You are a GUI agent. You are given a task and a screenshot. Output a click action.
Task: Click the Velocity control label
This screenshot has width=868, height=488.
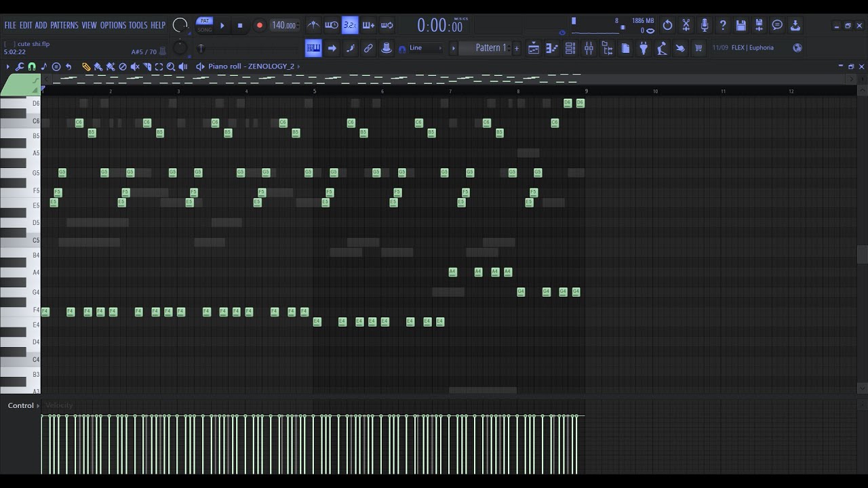coord(59,405)
